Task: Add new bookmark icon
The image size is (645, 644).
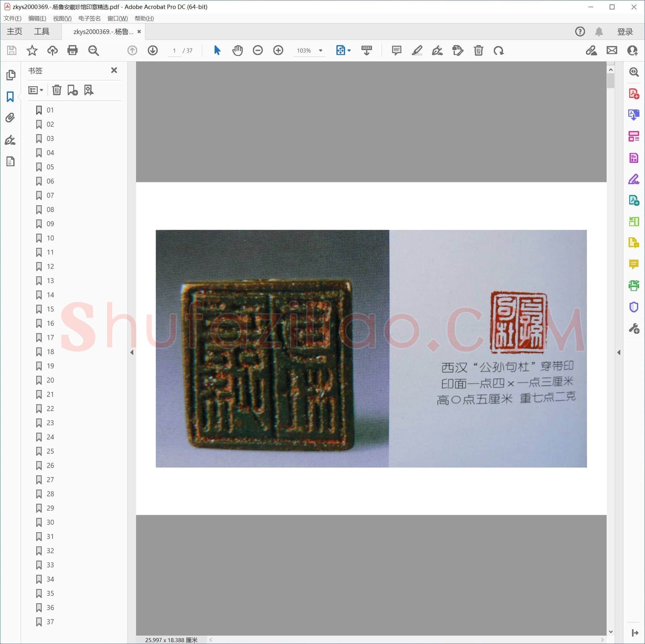Action: pyautogui.click(x=73, y=90)
